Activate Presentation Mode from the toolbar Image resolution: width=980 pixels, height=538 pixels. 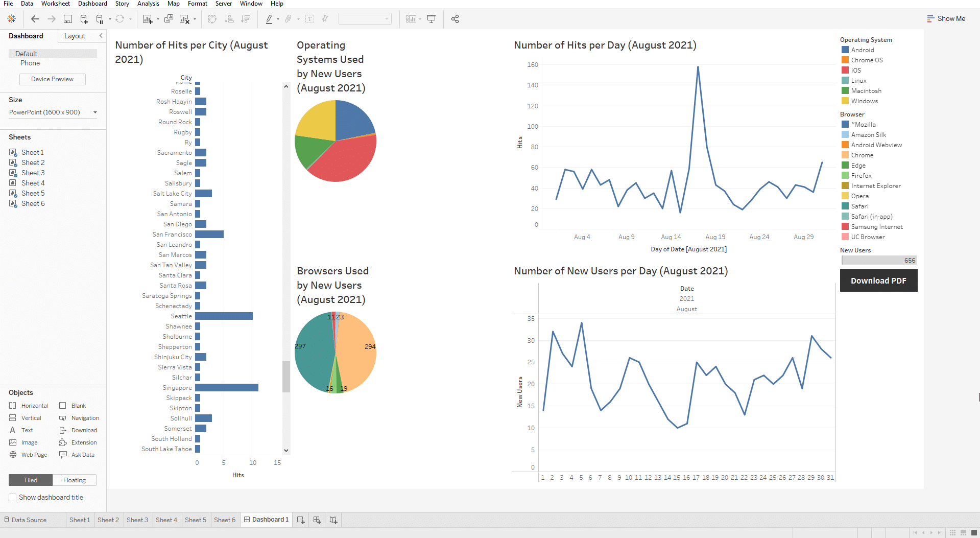tap(432, 19)
